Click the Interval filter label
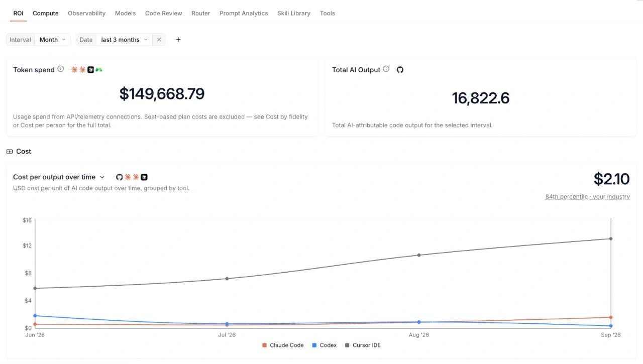Viewport: 643px width, 364px height. pos(20,40)
